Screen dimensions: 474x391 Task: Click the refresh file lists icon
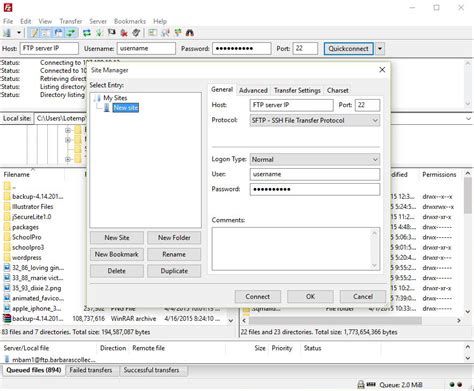pyautogui.click(x=87, y=33)
